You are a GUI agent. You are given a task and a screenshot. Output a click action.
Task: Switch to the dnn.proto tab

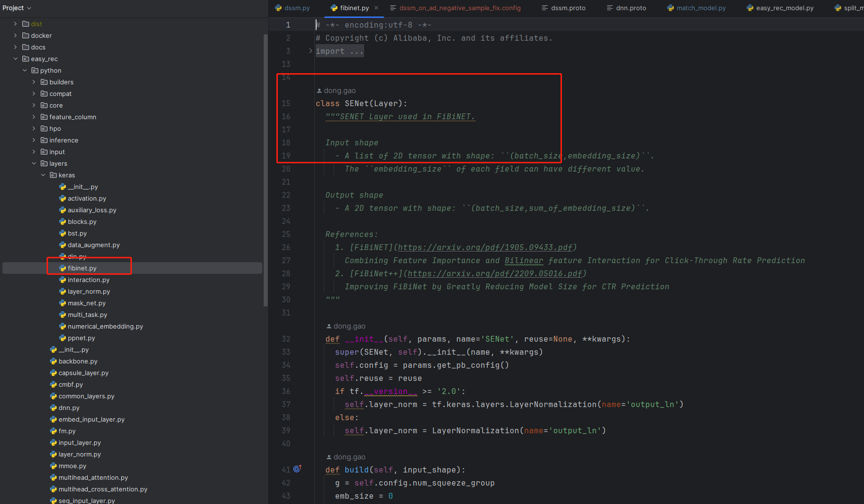coord(626,8)
